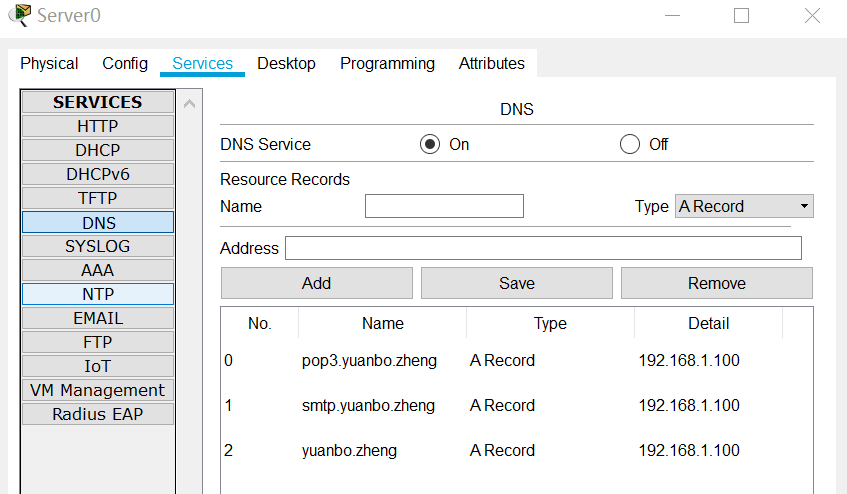Select the pop3.yuanbo.zheng record row
This screenshot has height=494, width=847.
[x=369, y=360]
